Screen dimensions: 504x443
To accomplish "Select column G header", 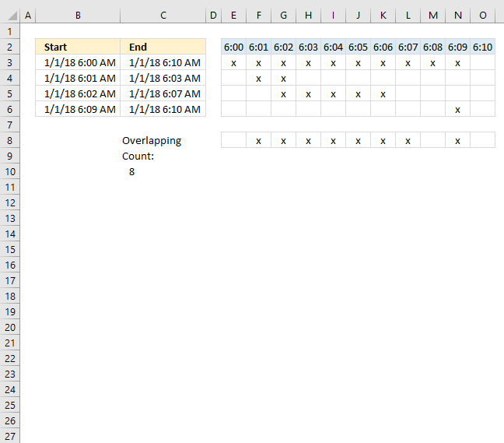I will [283, 15].
